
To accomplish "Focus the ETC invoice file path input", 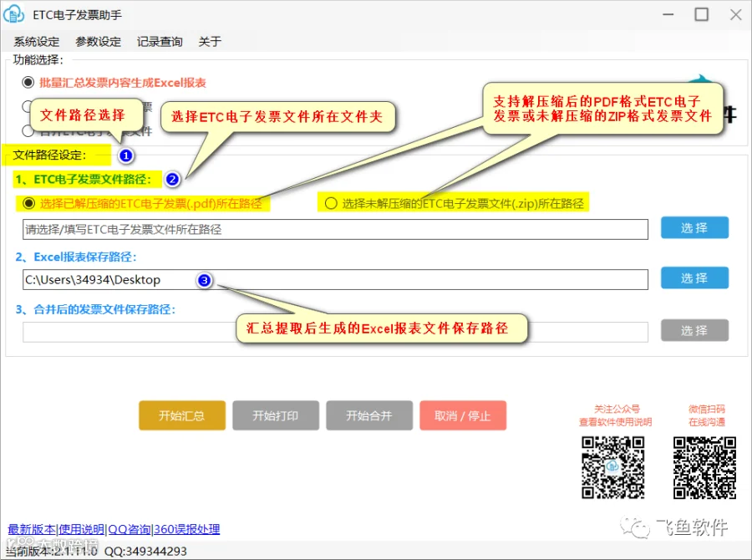I will tap(335, 229).
